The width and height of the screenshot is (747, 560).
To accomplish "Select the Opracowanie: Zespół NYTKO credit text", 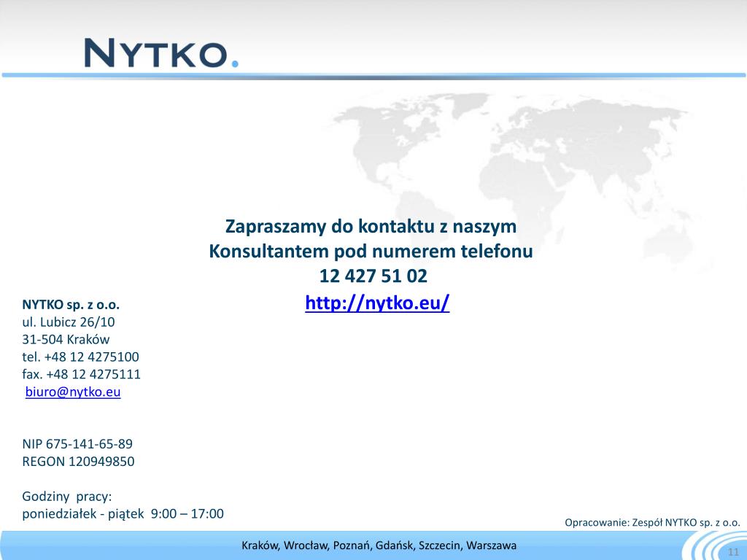I will click(x=652, y=523).
